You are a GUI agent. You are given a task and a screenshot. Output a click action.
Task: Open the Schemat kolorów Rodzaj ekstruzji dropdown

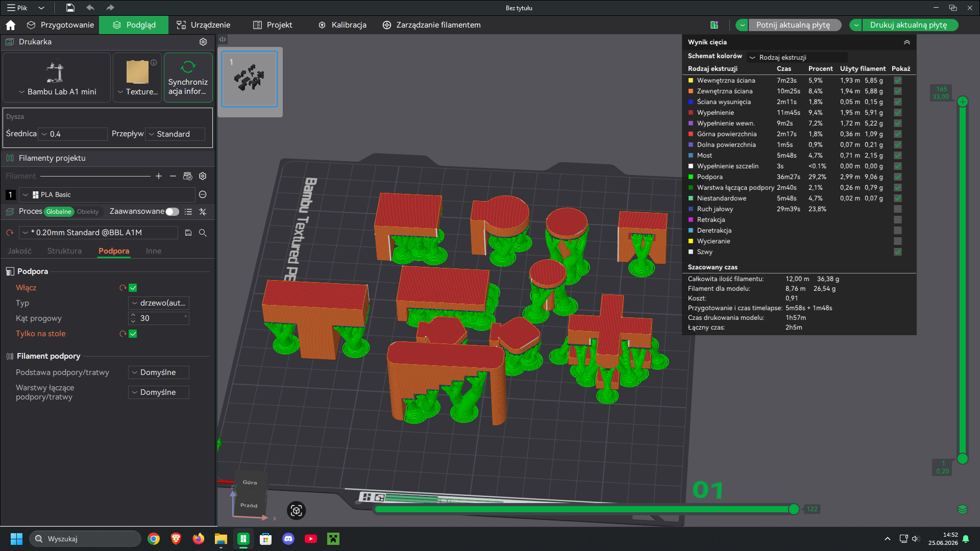[x=797, y=57]
